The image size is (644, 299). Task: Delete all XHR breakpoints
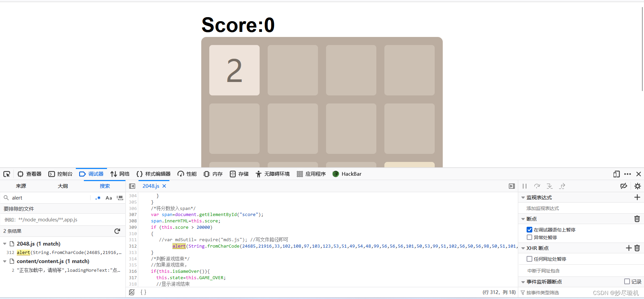coord(637,248)
